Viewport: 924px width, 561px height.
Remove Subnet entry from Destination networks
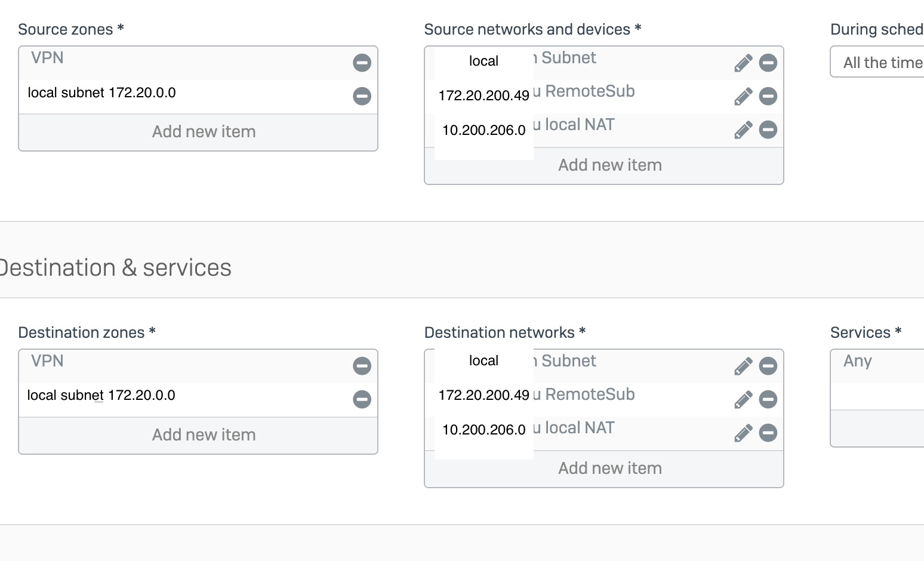pyautogui.click(x=768, y=366)
